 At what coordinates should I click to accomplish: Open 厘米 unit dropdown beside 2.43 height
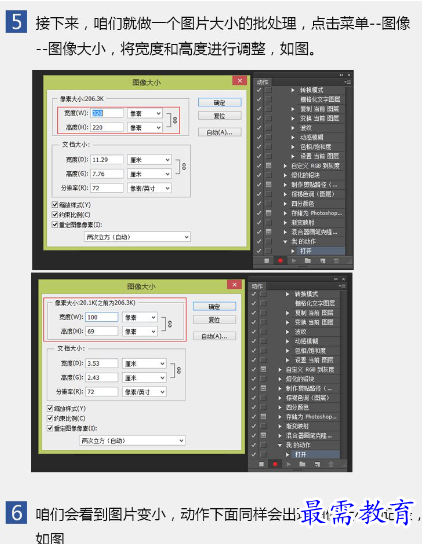coord(144,378)
